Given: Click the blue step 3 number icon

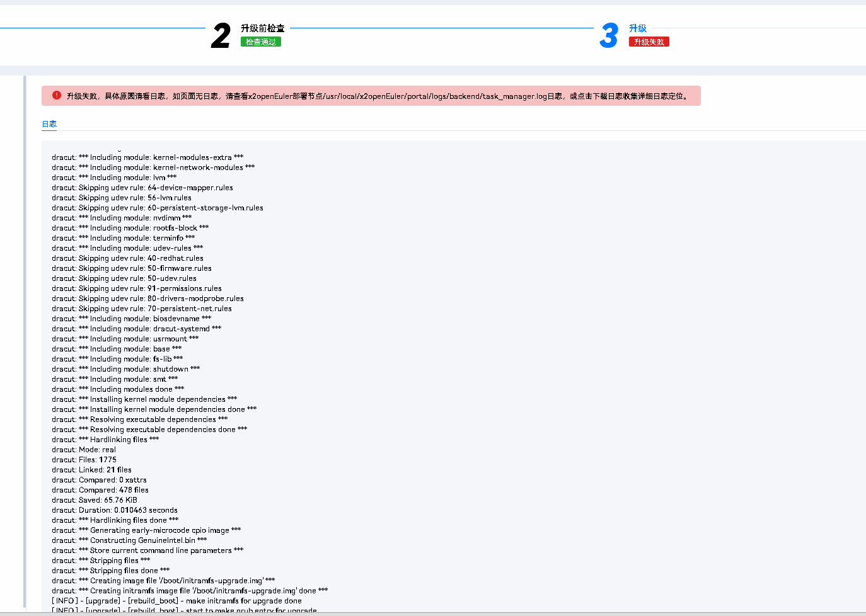Looking at the screenshot, I should [609, 35].
